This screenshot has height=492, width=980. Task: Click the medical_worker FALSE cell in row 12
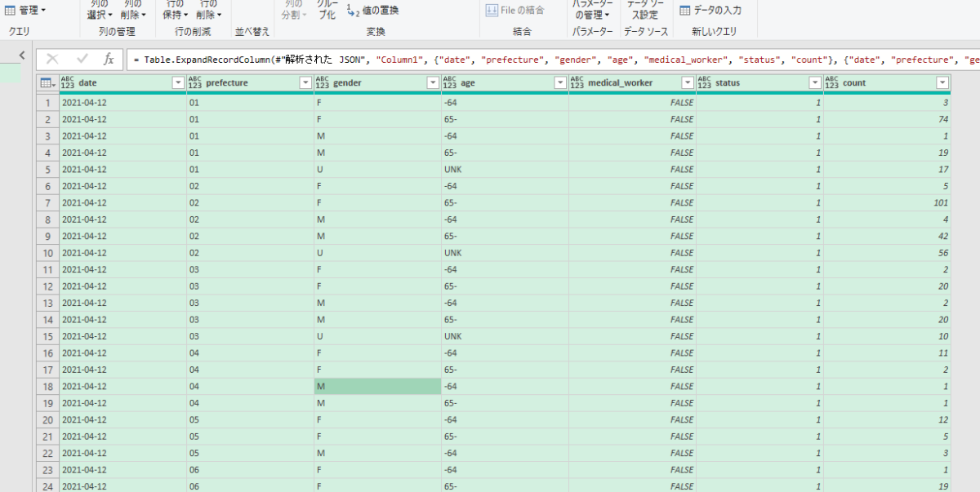click(632, 286)
